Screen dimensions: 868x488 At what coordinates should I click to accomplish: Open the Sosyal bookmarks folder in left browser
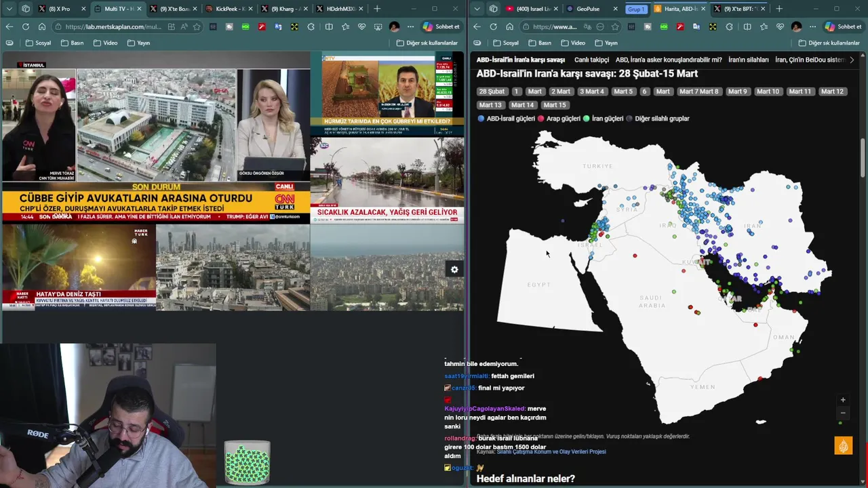(38, 43)
